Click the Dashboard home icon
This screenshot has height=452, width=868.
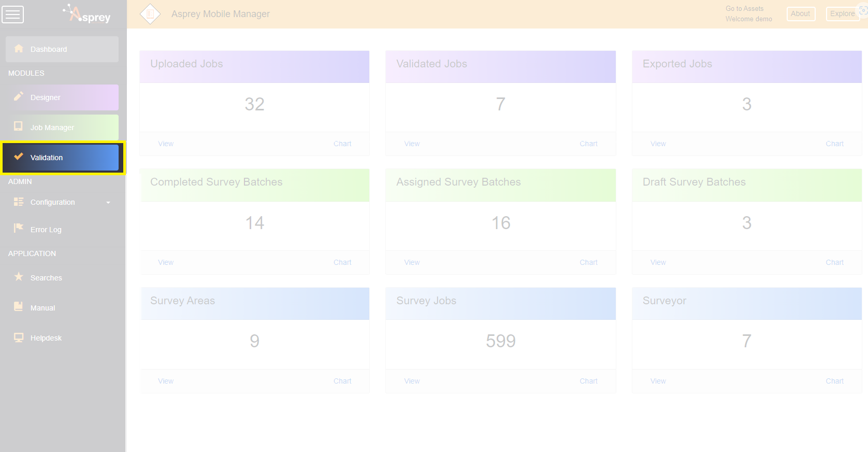point(19,49)
